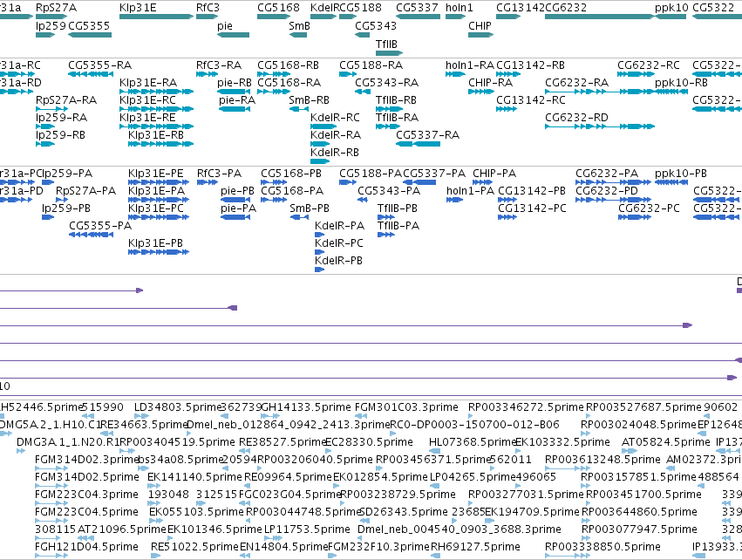The width and height of the screenshot is (742, 560).
Task: Click the CG5343 gene label in top track
Action: 376,26
